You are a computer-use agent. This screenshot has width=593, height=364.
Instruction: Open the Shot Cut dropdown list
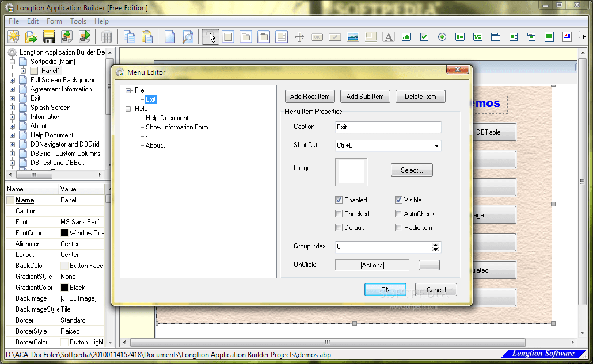[x=436, y=145]
